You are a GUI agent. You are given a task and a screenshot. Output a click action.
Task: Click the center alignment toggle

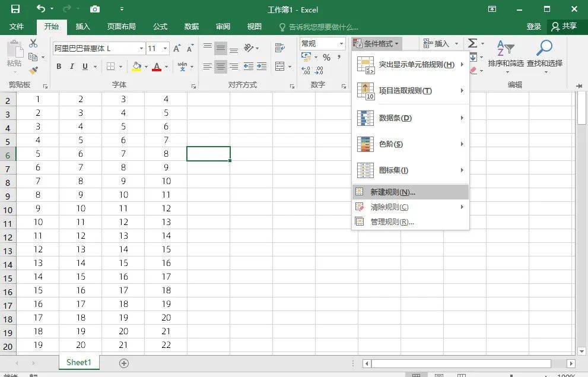(221, 66)
